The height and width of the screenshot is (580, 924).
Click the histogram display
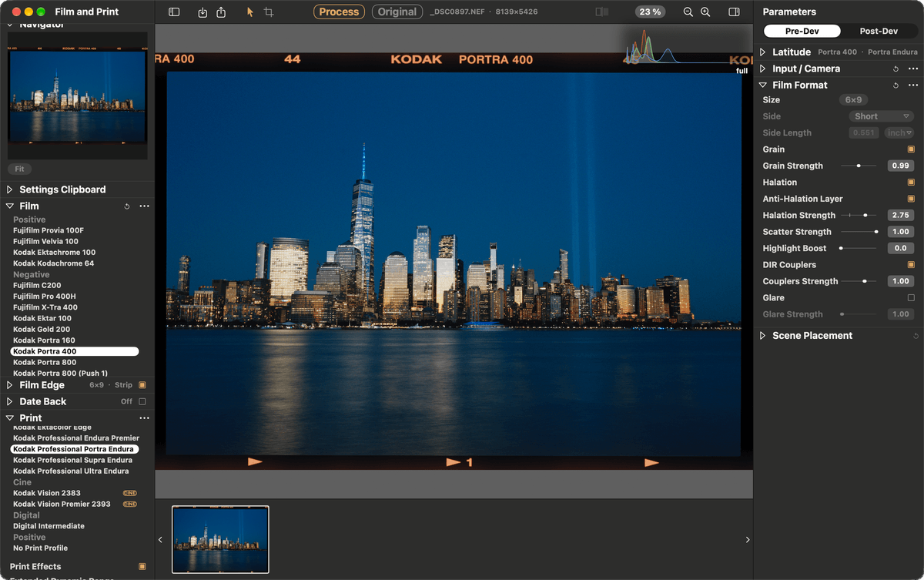(688, 48)
